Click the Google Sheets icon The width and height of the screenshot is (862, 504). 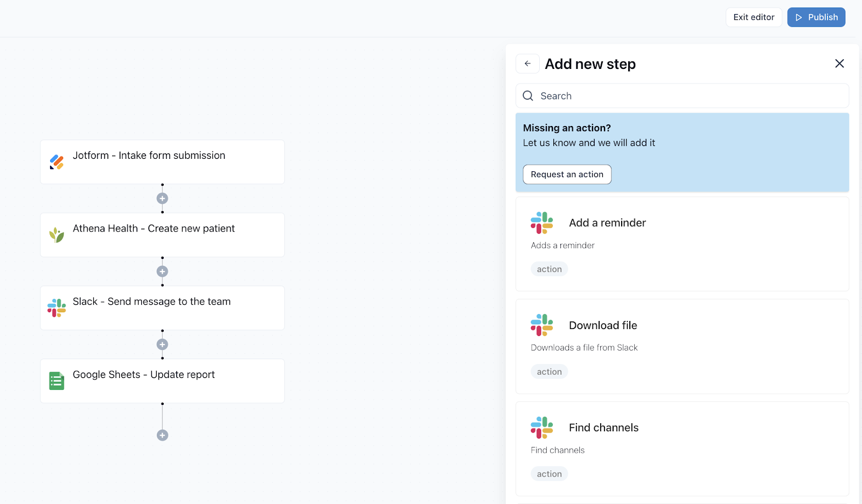57,381
